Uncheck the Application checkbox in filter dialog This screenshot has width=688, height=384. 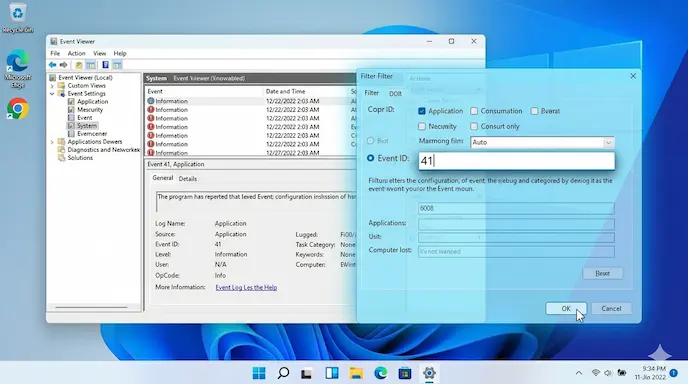422,111
